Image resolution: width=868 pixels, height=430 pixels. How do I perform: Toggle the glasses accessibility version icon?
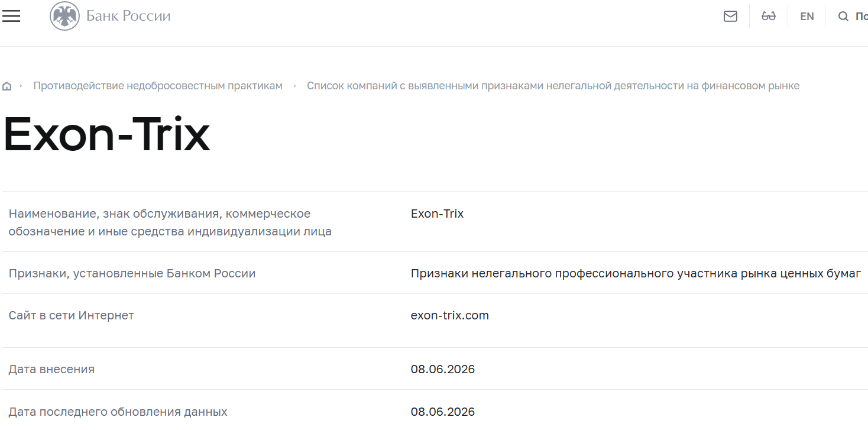pyautogui.click(x=768, y=17)
